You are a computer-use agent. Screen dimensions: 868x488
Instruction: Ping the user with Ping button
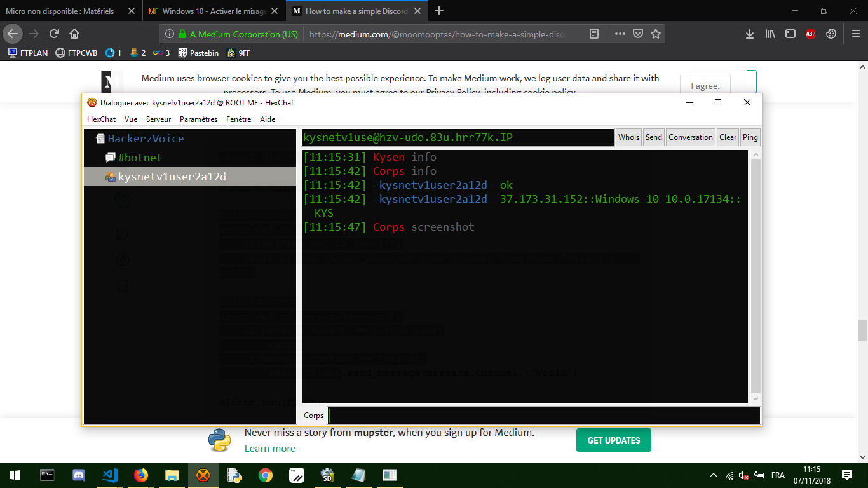[750, 137]
